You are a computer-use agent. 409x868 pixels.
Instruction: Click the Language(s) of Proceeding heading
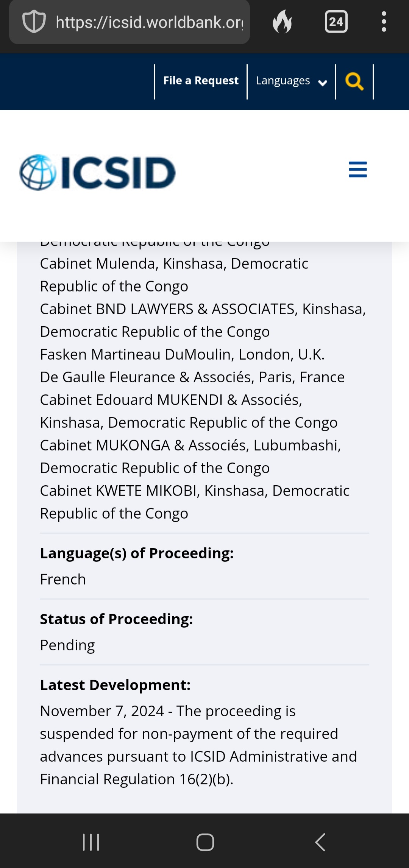coord(137,553)
